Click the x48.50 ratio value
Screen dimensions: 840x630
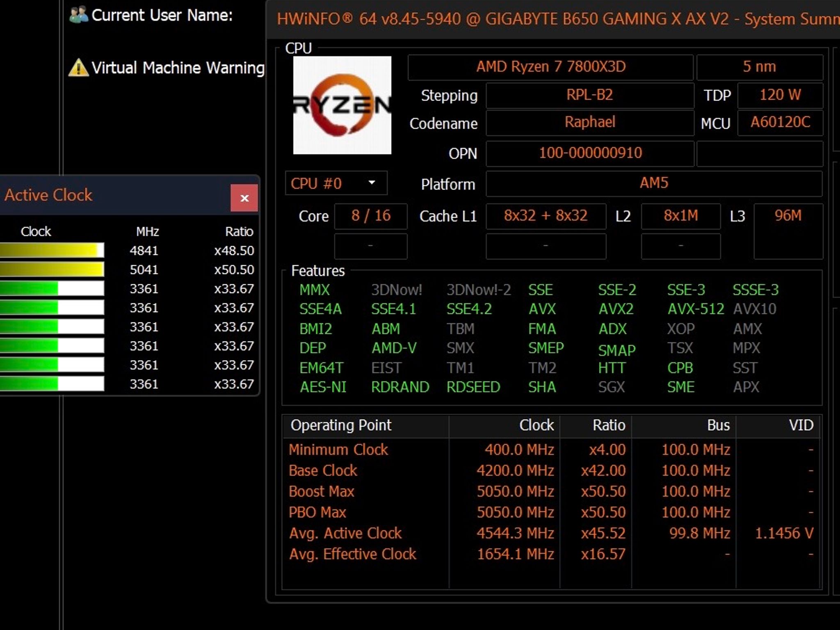(x=234, y=251)
